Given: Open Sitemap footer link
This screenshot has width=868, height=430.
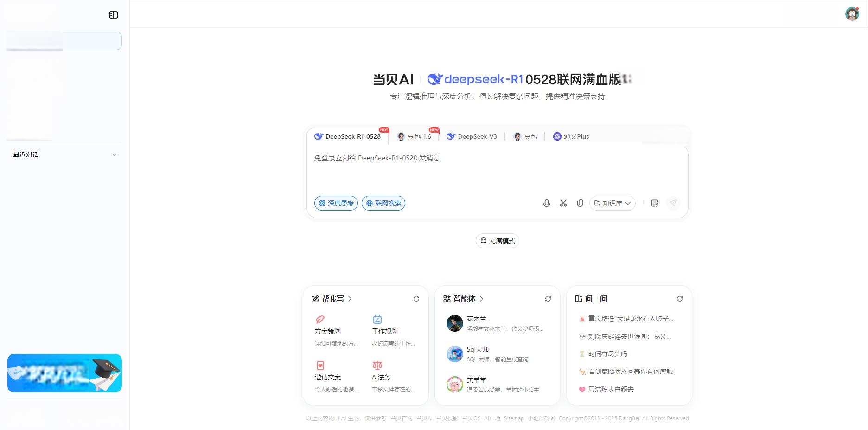Looking at the screenshot, I should (x=514, y=418).
